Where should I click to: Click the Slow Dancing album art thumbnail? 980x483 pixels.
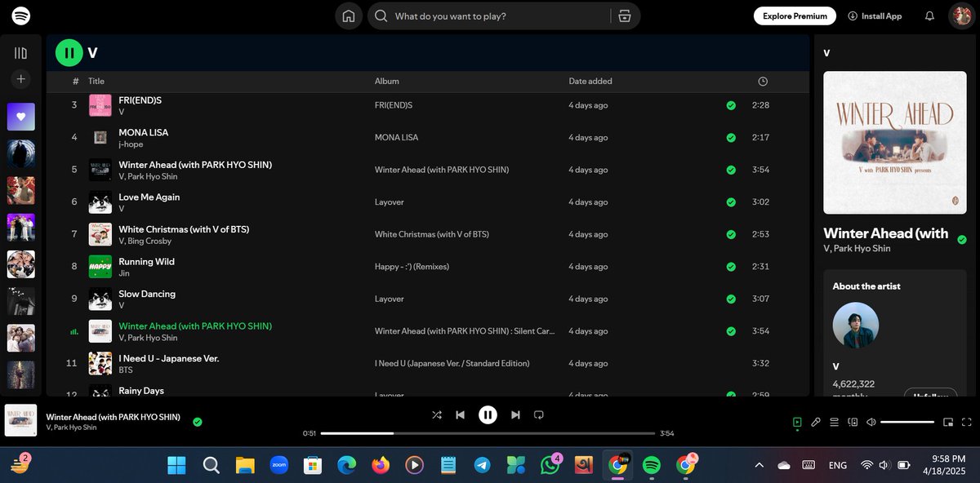[x=100, y=299]
